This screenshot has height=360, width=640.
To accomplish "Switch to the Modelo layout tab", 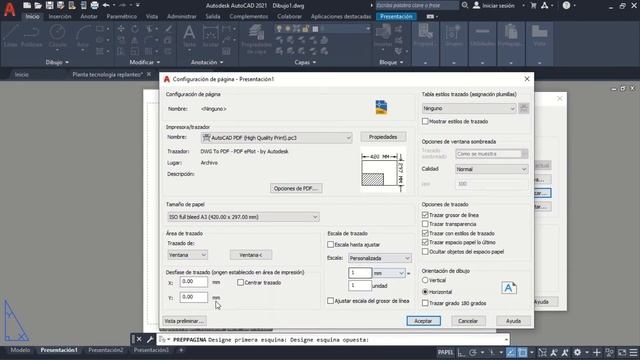I will click(20, 350).
